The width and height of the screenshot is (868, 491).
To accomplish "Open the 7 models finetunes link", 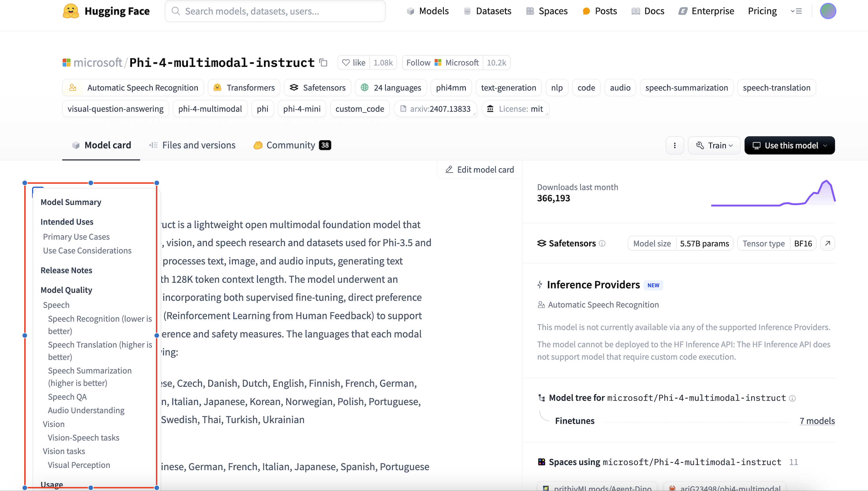I will [817, 421].
